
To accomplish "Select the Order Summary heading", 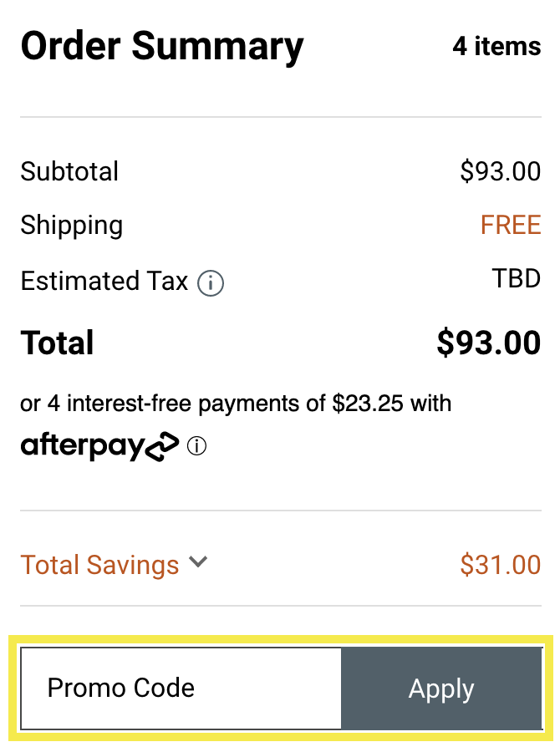I will (162, 47).
